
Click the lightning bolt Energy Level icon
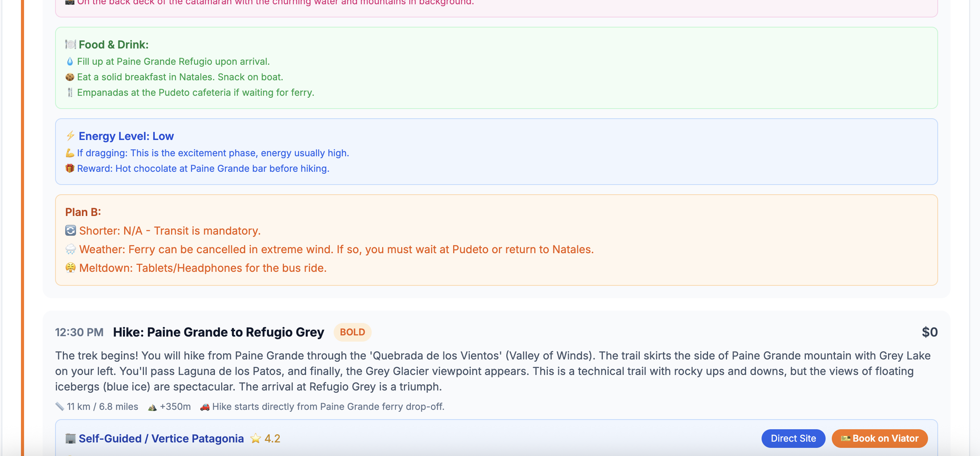70,136
